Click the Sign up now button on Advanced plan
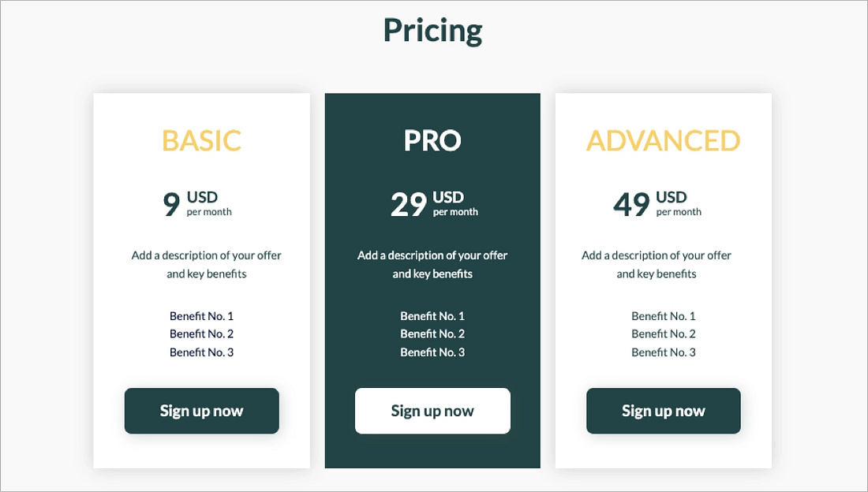 tap(663, 411)
